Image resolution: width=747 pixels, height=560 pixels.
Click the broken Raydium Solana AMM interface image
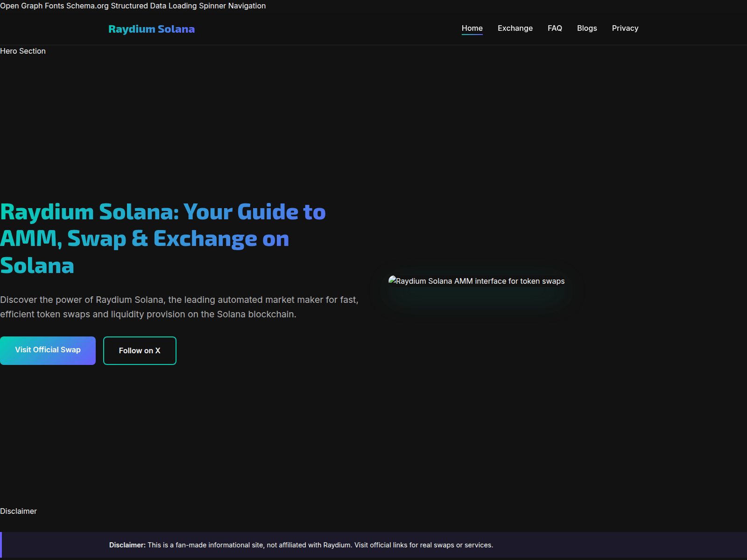(476, 281)
